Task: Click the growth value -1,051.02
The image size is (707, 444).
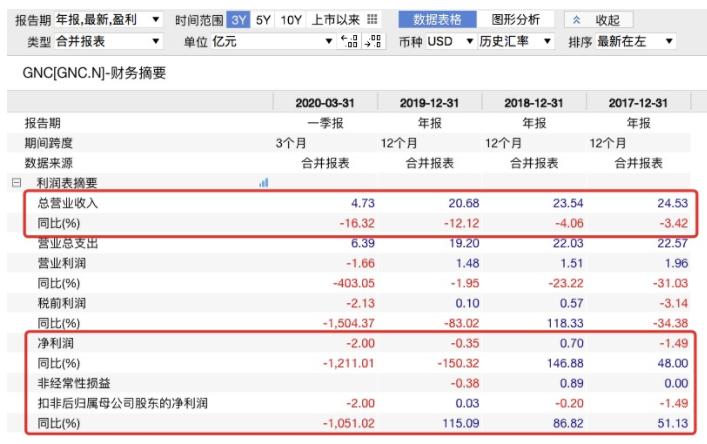Action: [349, 423]
